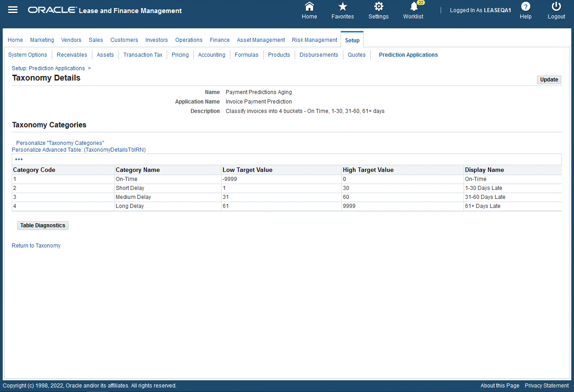
Task: Open the Investors tab
Action: click(x=157, y=40)
